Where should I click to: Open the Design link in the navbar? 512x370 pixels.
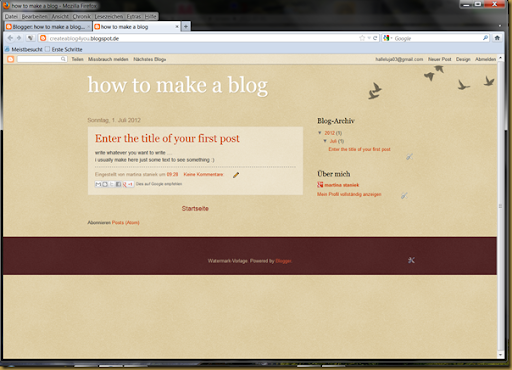[x=463, y=59]
